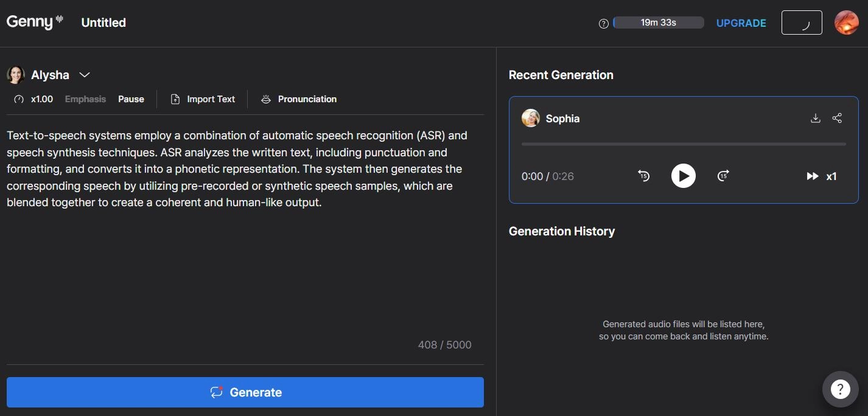Adjust voice speed x1.00 setting

[35, 99]
